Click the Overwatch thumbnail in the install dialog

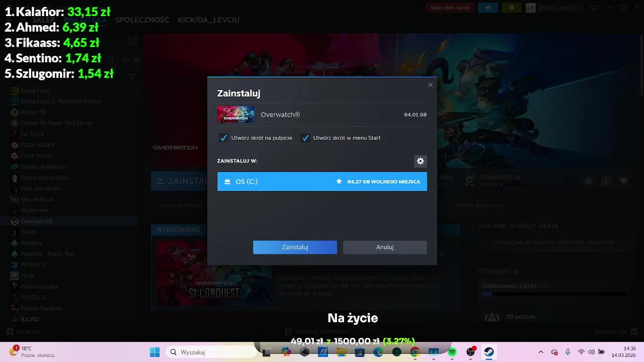pyautogui.click(x=235, y=115)
